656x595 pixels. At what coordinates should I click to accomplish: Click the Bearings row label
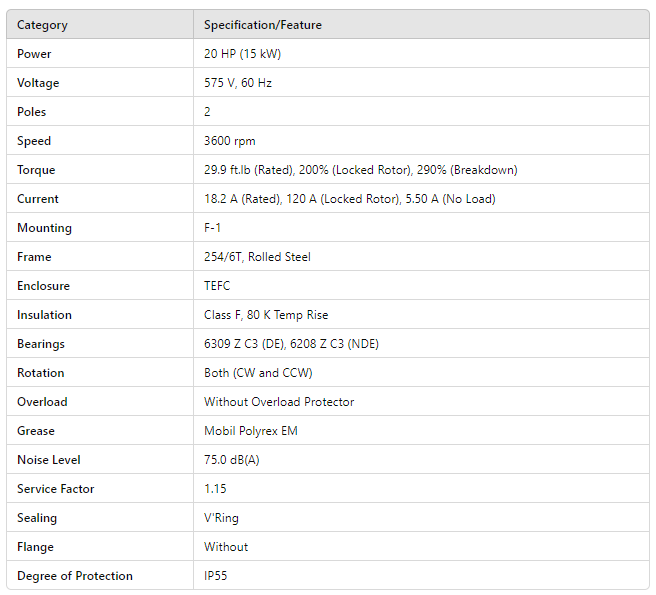point(41,344)
